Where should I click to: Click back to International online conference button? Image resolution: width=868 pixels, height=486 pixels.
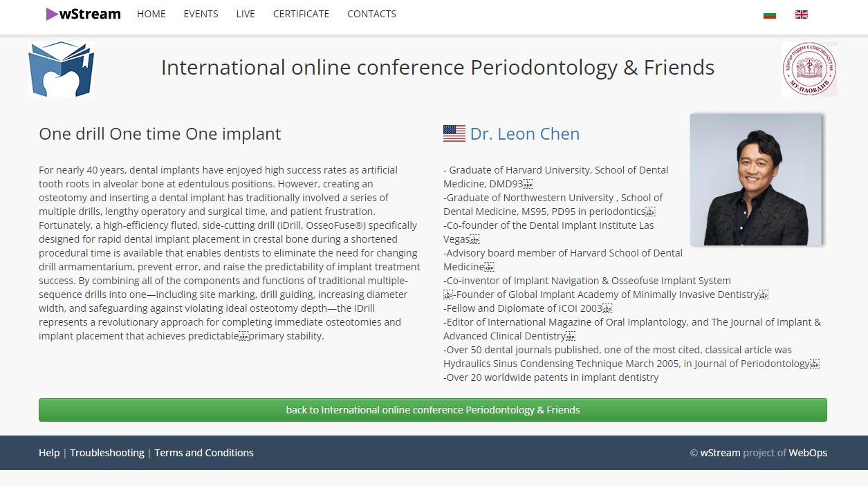433,410
